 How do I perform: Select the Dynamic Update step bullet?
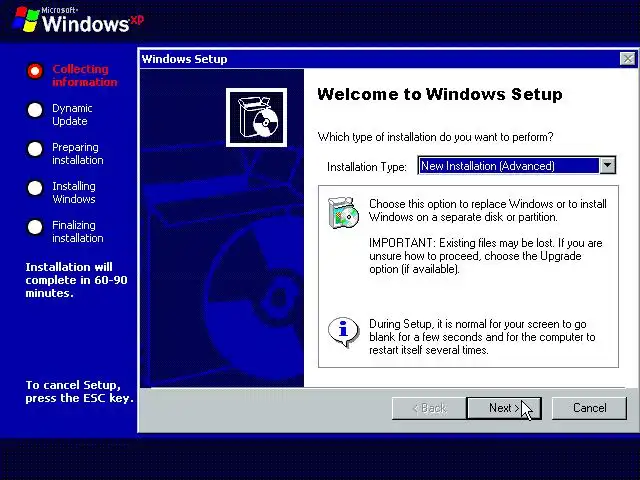pos(35,110)
